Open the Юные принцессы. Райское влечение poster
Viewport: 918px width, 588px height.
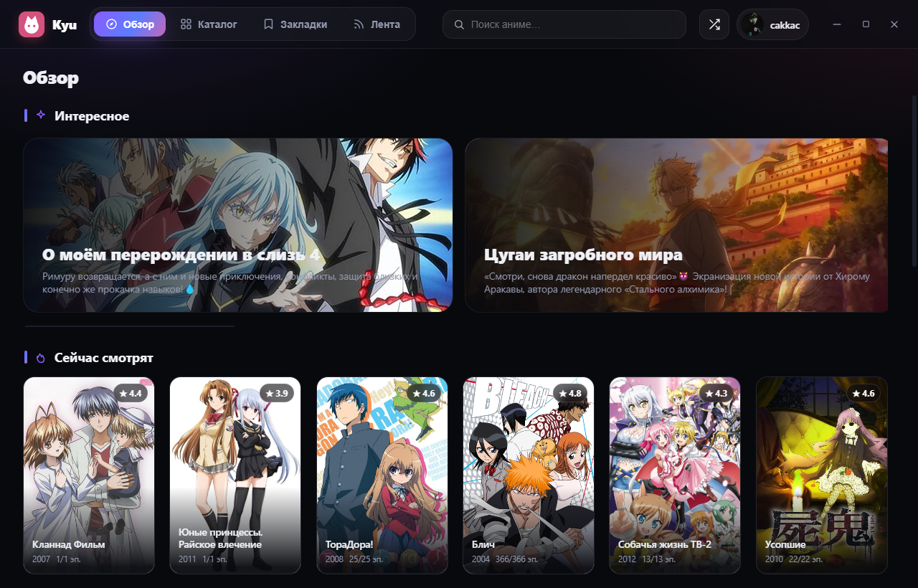[x=235, y=475]
